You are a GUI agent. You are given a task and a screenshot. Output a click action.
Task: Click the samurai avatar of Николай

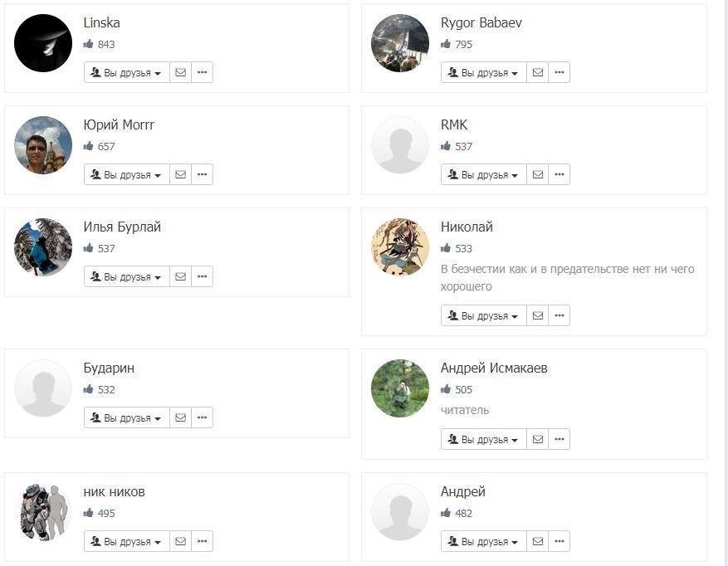(400, 247)
